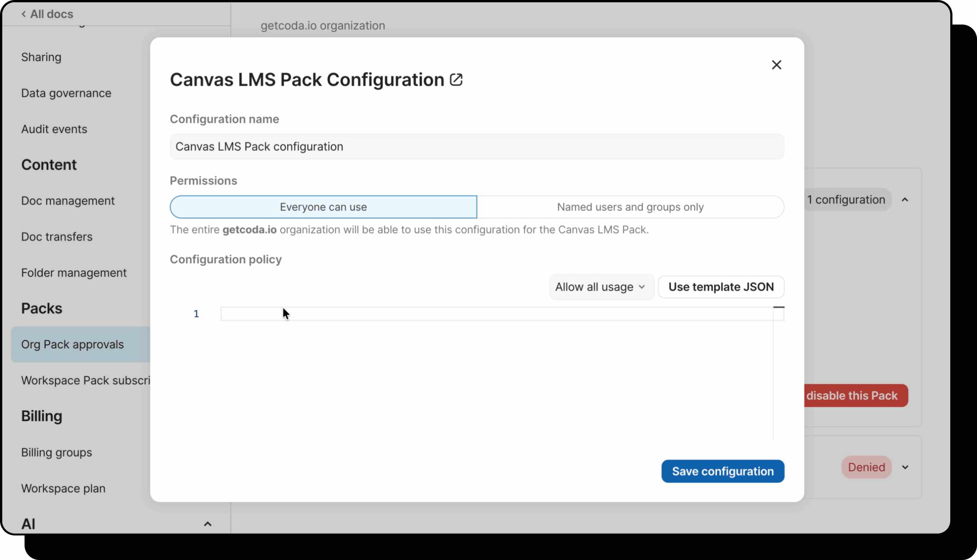Open Doc transfers in the sidebar

[x=57, y=236]
